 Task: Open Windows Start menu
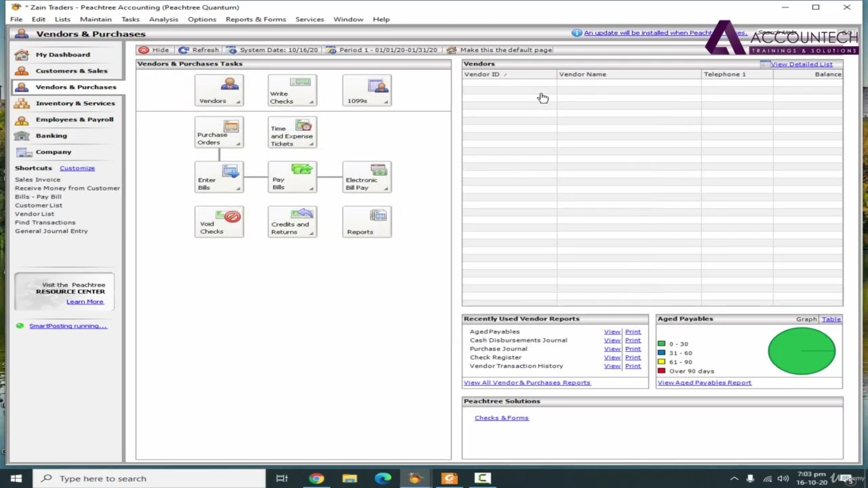pos(16,479)
